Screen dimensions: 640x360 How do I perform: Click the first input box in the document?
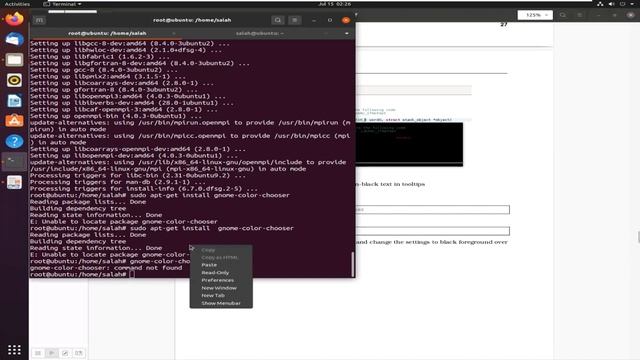point(433,210)
